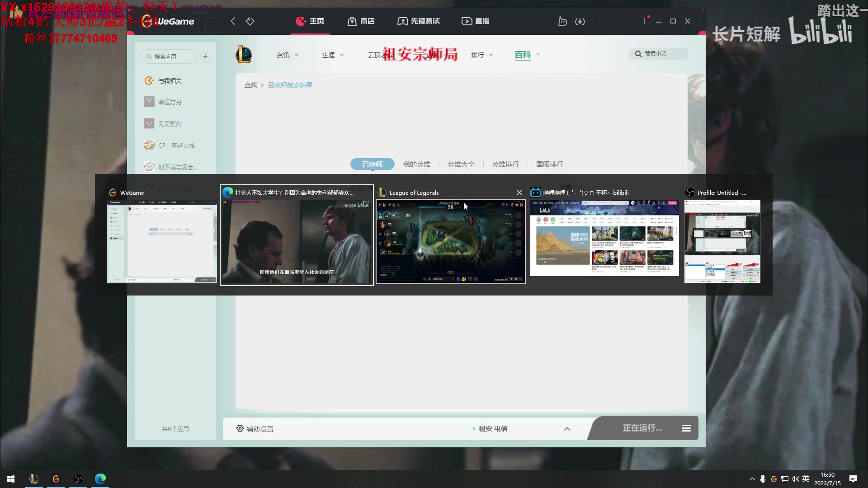Click the League of Legends logo icon
Image resolution: width=868 pixels, height=488 pixels.
tap(244, 55)
